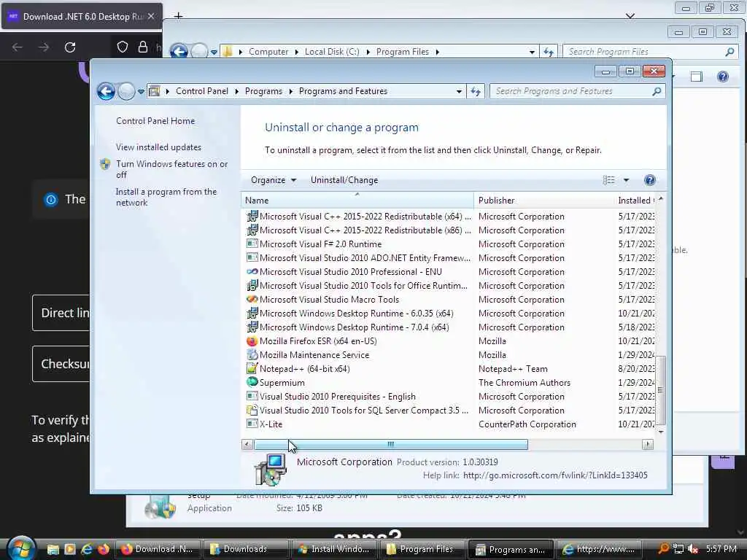Viewport: 747px width, 560px height.
Task: Expand arrow after Programs breadcrumb
Action: (290, 91)
